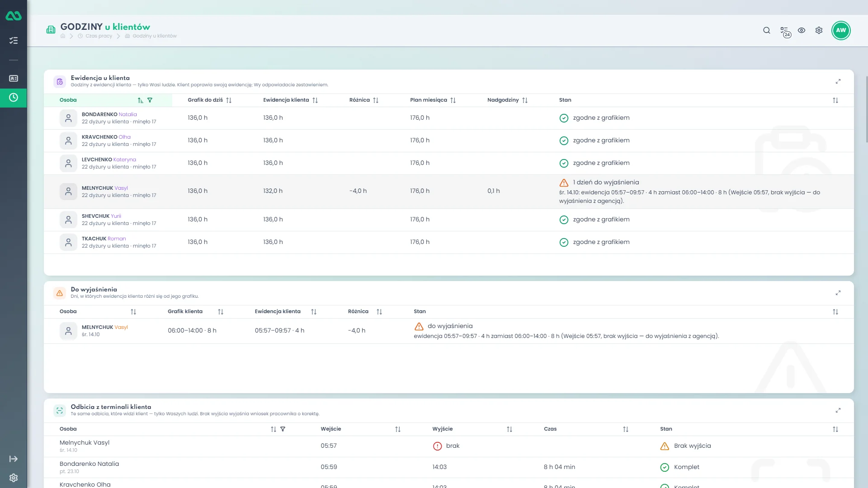Viewport: 868px width, 488px height.
Task: Sort by Grafik do dziś column
Action: point(229,100)
